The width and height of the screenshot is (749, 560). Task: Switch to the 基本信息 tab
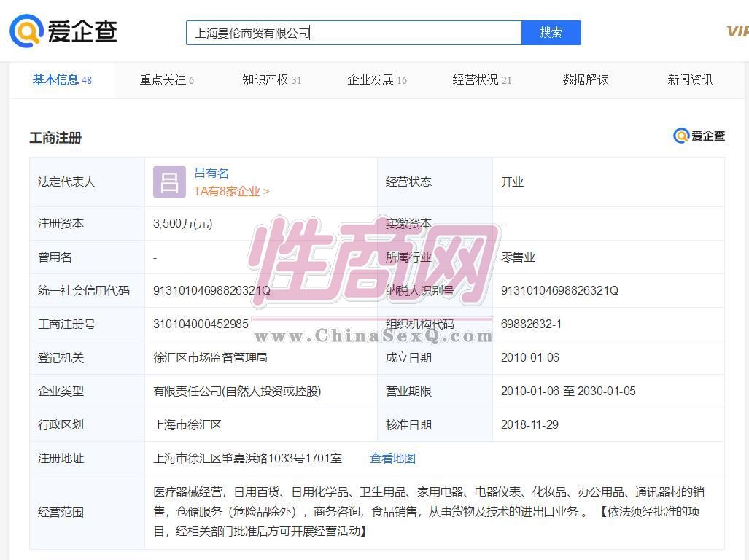(x=61, y=80)
